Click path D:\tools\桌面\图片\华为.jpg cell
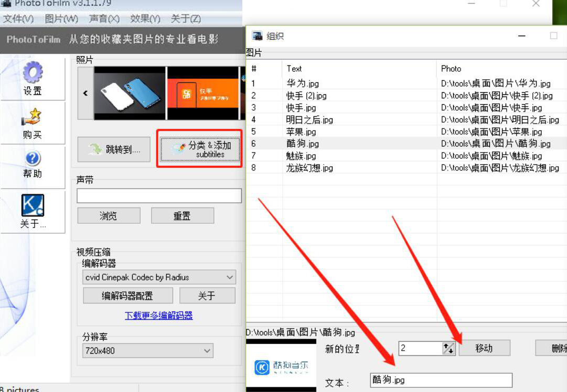 pyautogui.click(x=496, y=83)
